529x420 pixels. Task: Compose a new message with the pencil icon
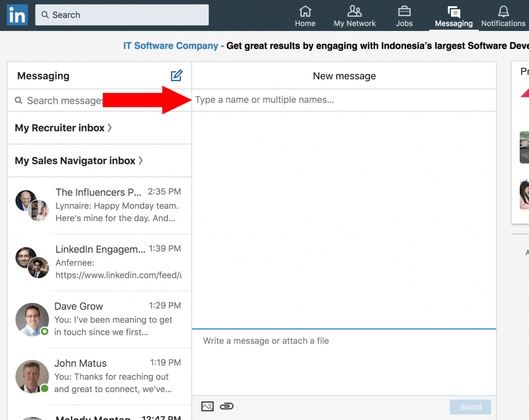coord(176,75)
